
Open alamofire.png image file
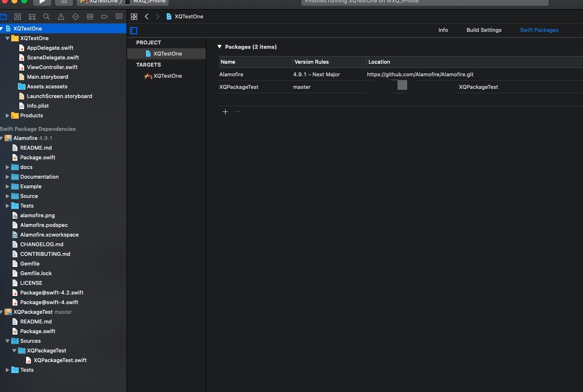37,215
